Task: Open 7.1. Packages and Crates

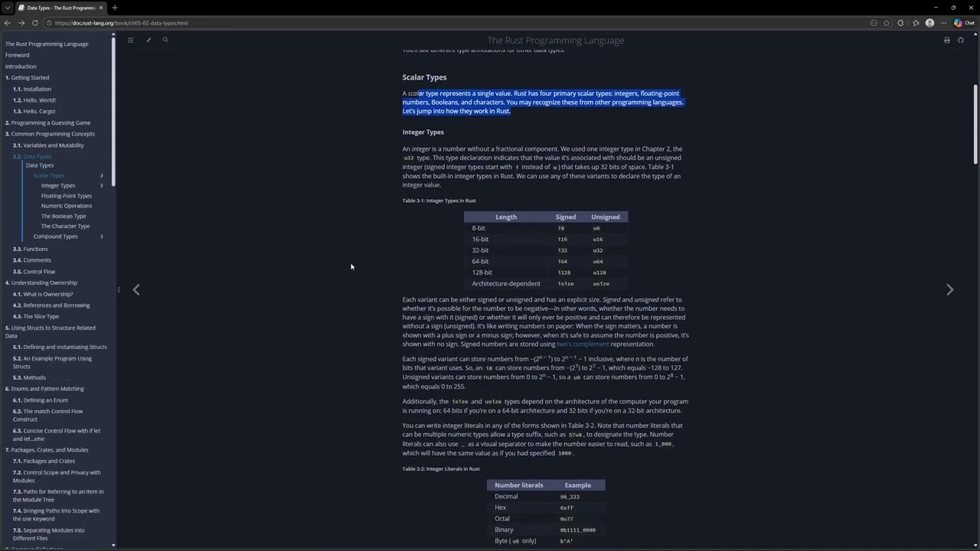Action: click(44, 461)
